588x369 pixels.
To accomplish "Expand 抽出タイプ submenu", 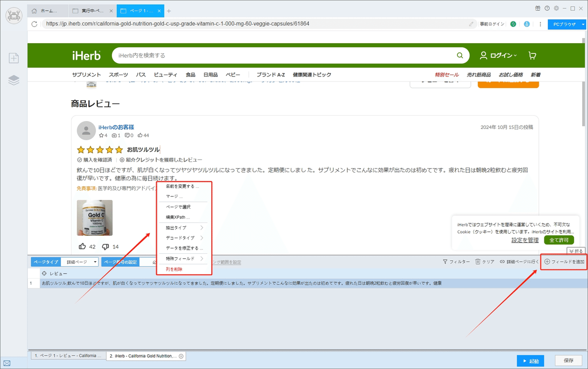I will 184,228.
